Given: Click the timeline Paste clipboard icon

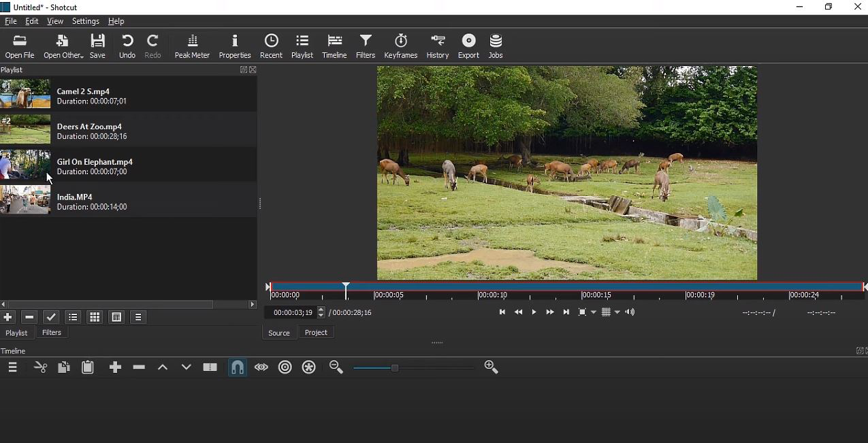Looking at the screenshot, I should pos(88,367).
